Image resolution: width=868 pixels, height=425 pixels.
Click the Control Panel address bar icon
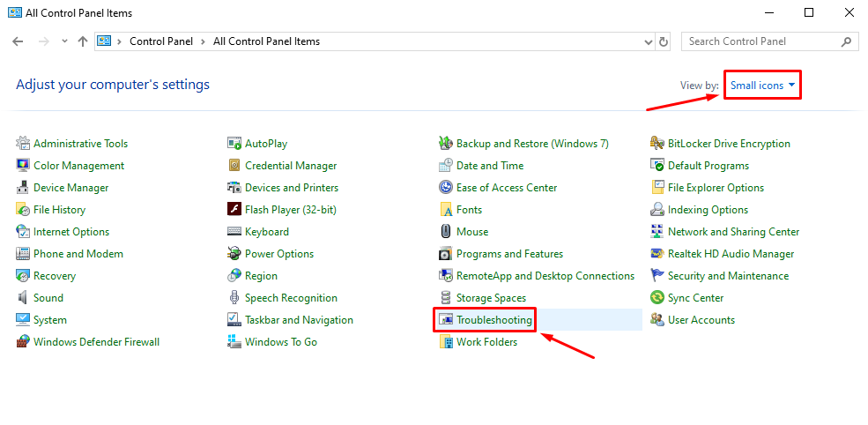point(104,41)
